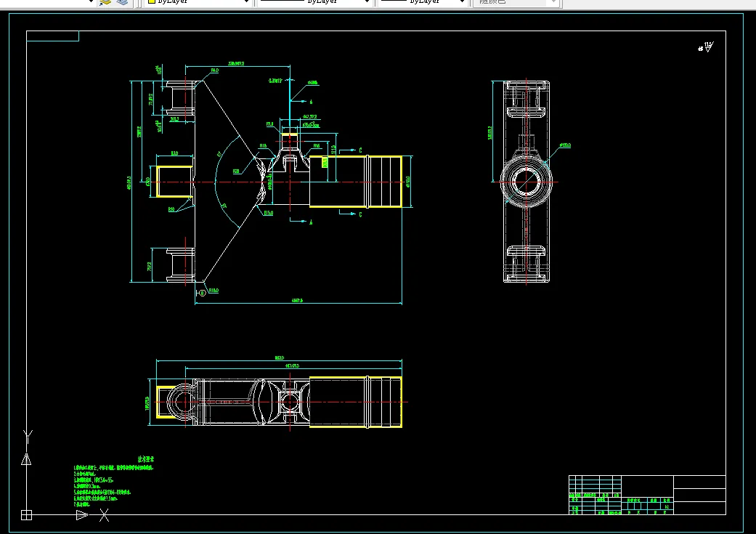Screen dimensions: 756x534
Task: Select the 853.0 dimension in the bottom view
Action: coord(279,358)
